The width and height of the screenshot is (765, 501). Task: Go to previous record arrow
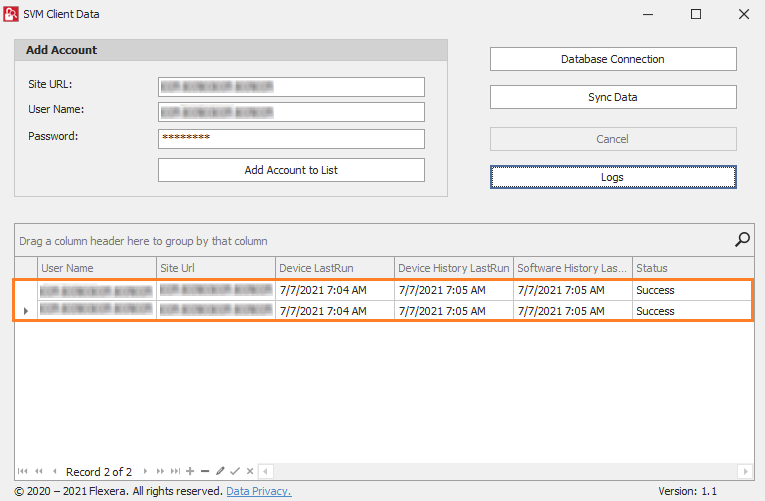(x=55, y=471)
